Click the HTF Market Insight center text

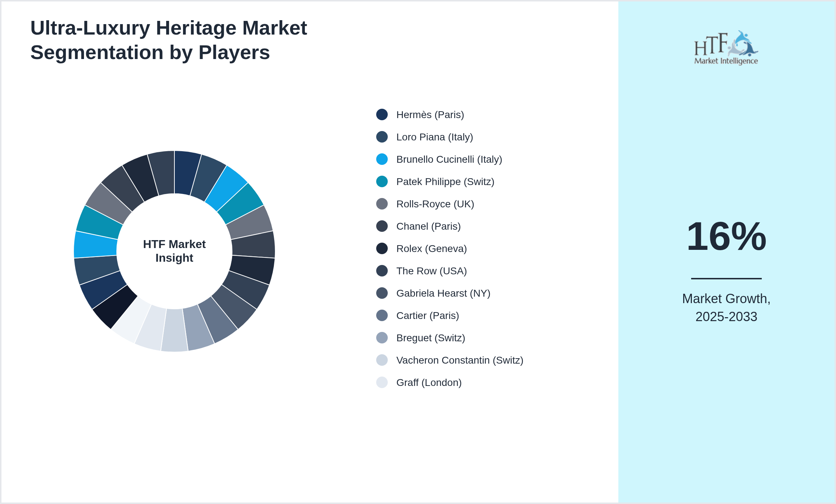[x=174, y=251]
